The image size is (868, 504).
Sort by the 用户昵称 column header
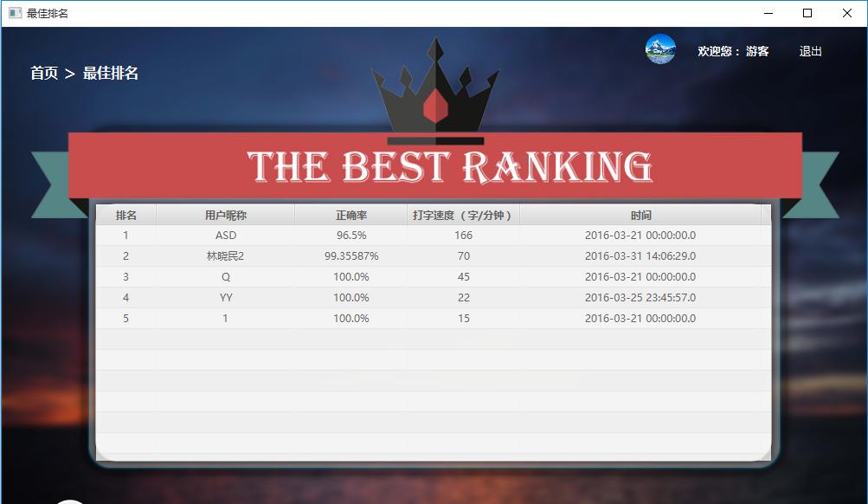pos(225,215)
